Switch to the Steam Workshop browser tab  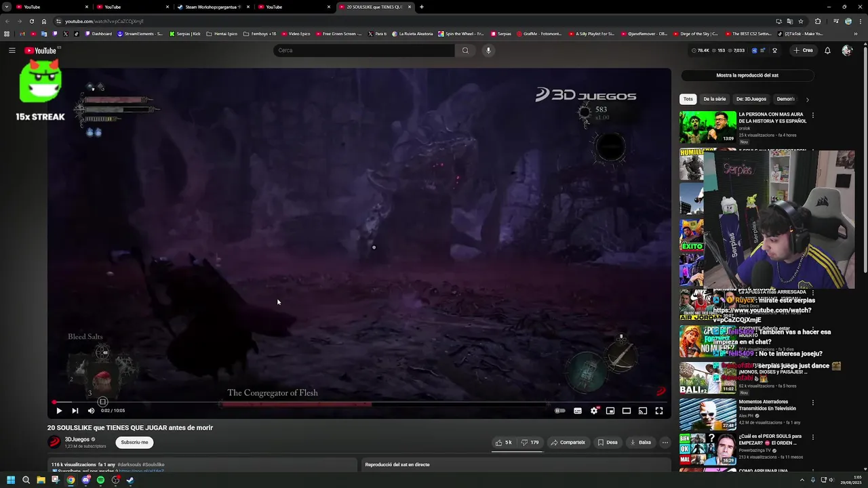click(213, 7)
